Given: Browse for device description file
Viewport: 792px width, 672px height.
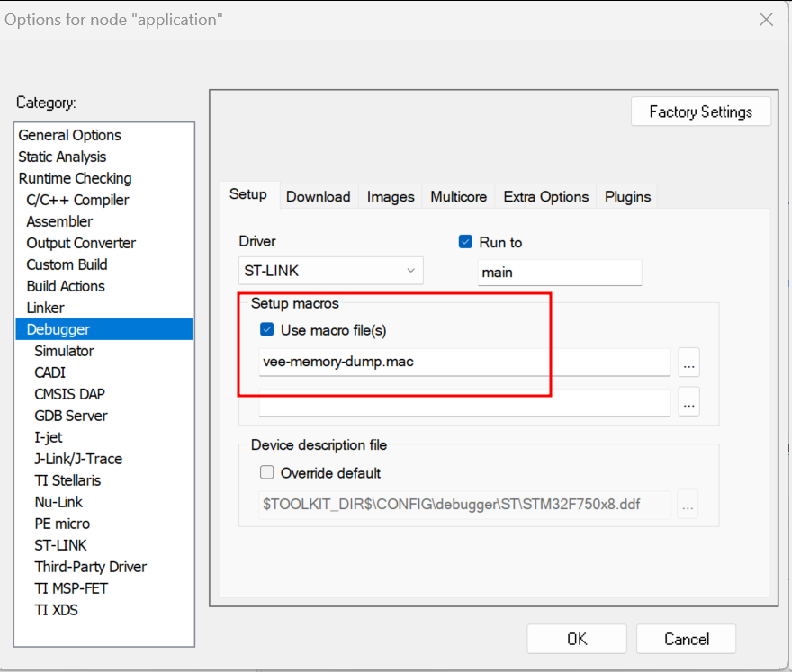Looking at the screenshot, I should coord(688,505).
